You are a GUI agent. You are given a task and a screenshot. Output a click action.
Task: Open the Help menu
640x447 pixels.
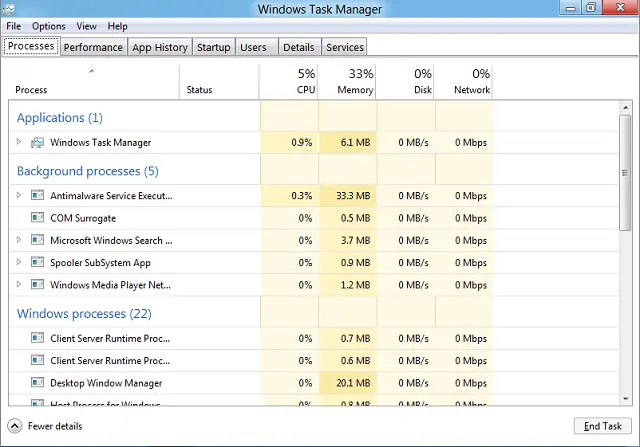click(x=118, y=26)
